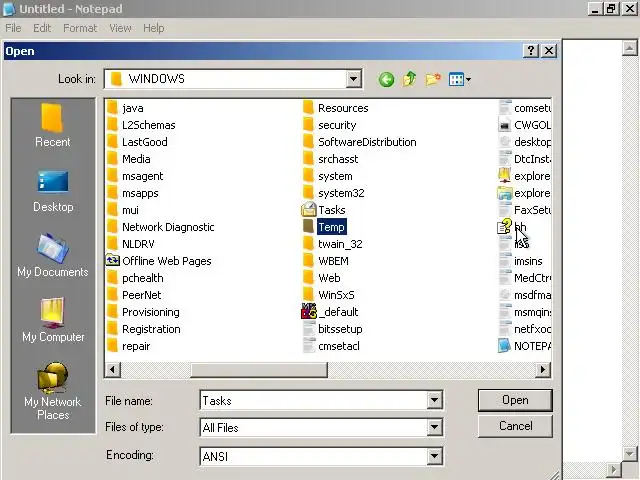
Task: Select the Registration folder
Action: pos(143,329)
